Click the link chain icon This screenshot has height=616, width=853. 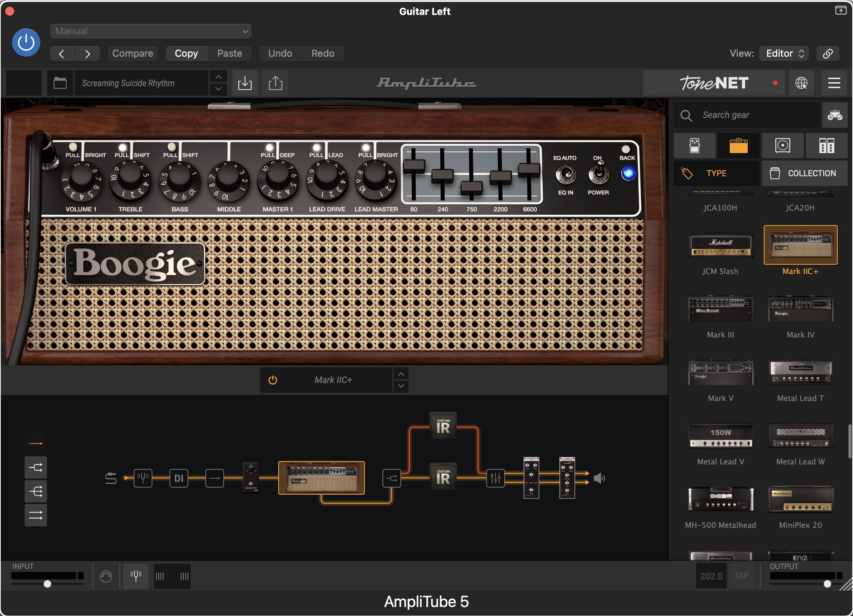(828, 53)
